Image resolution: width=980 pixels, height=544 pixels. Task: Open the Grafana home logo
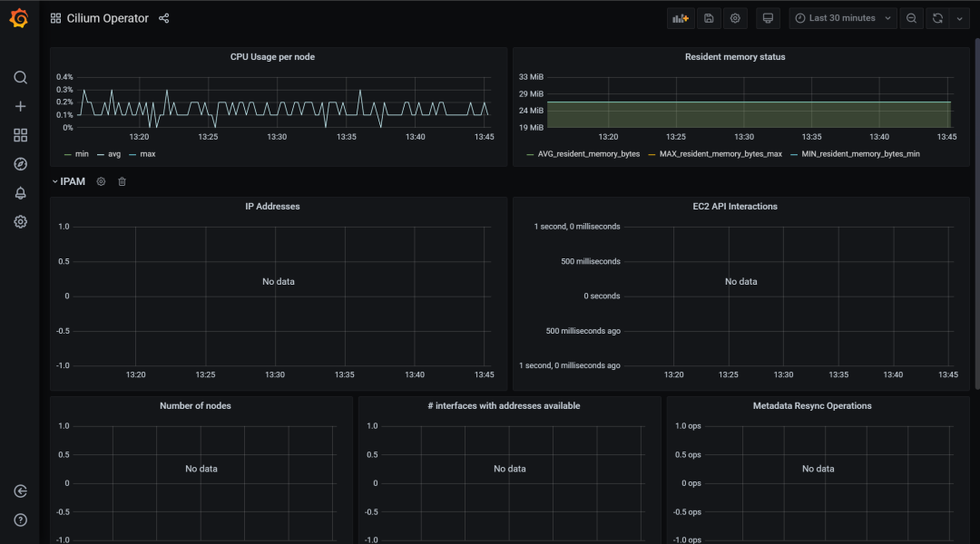pyautogui.click(x=19, y=18)
